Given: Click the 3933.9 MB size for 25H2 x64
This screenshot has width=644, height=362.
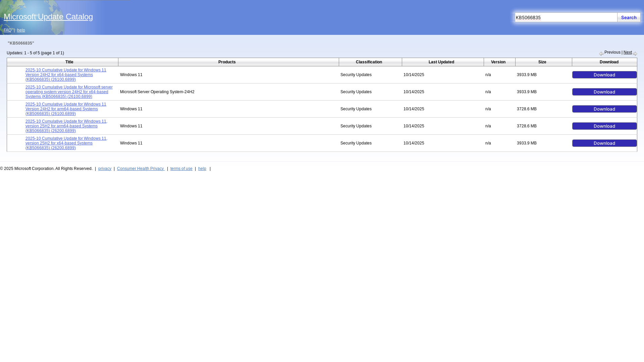Looking at the screenshot, I should click(x=527, y=143).
